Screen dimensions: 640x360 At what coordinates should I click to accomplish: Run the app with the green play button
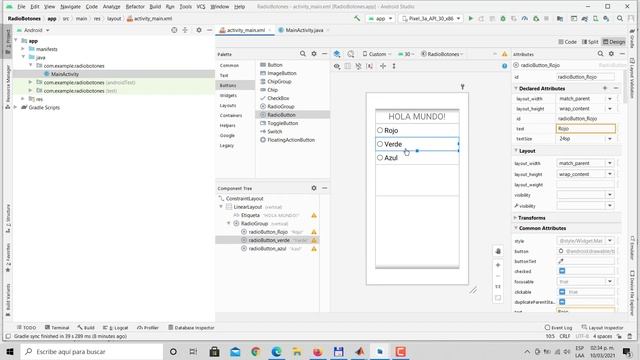tap(471, 18)
